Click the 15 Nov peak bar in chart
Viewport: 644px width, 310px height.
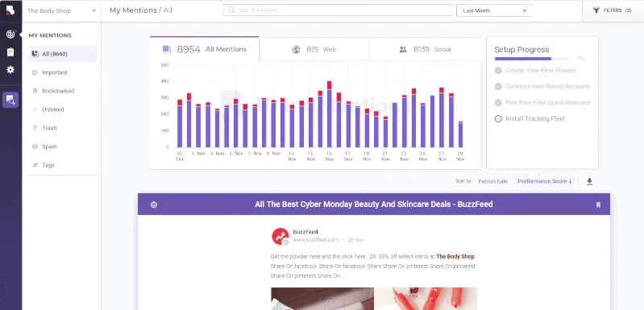(330, 114)
